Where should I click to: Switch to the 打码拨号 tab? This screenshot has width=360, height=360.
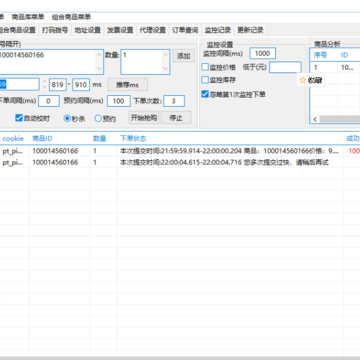[55, 30]
